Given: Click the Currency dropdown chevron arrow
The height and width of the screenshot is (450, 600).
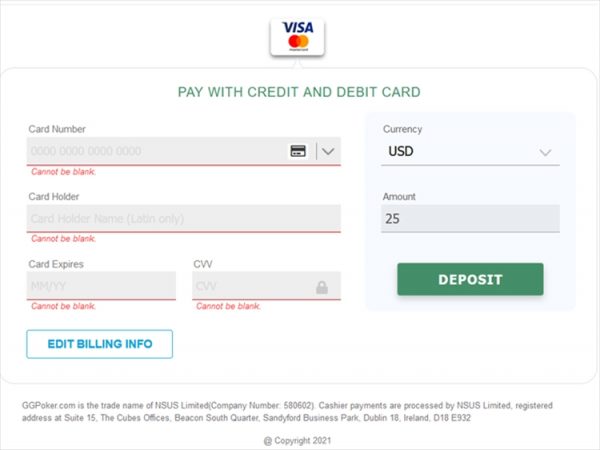Looking at the screenshot, I should click(545, 152).
